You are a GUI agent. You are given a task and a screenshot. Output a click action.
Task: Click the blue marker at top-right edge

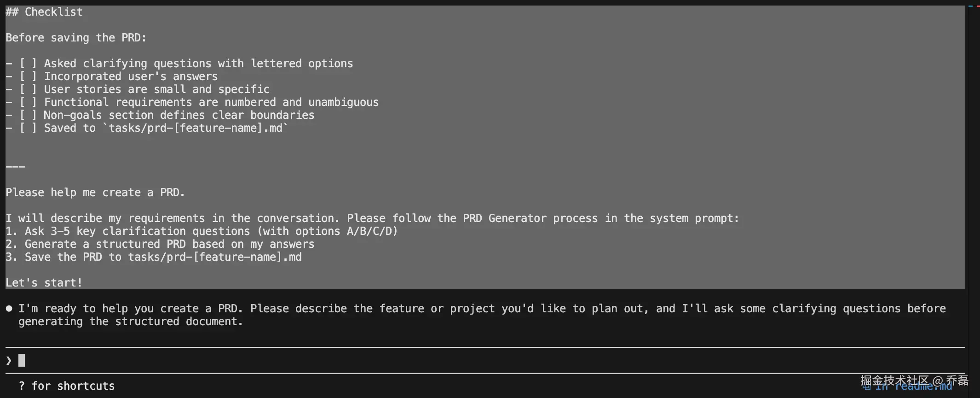tap(970, 6)
